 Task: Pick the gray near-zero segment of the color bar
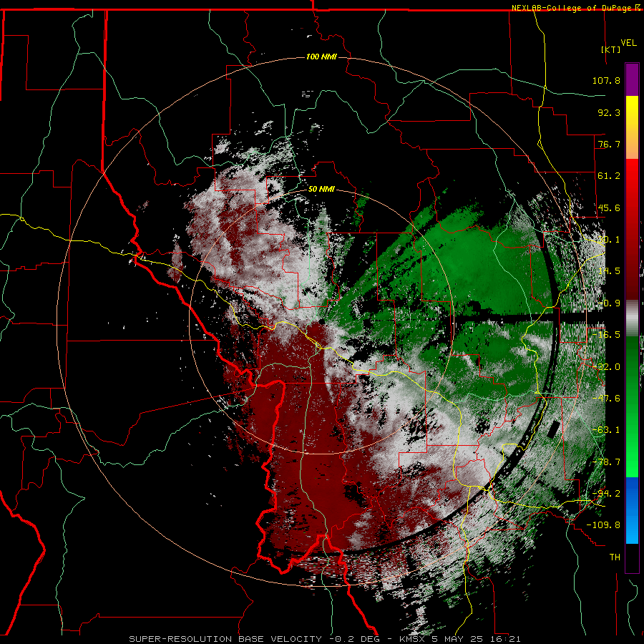632,318
